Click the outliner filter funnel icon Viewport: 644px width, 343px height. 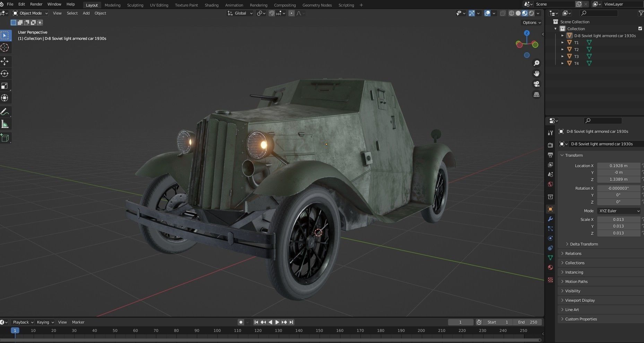point(641,13)
